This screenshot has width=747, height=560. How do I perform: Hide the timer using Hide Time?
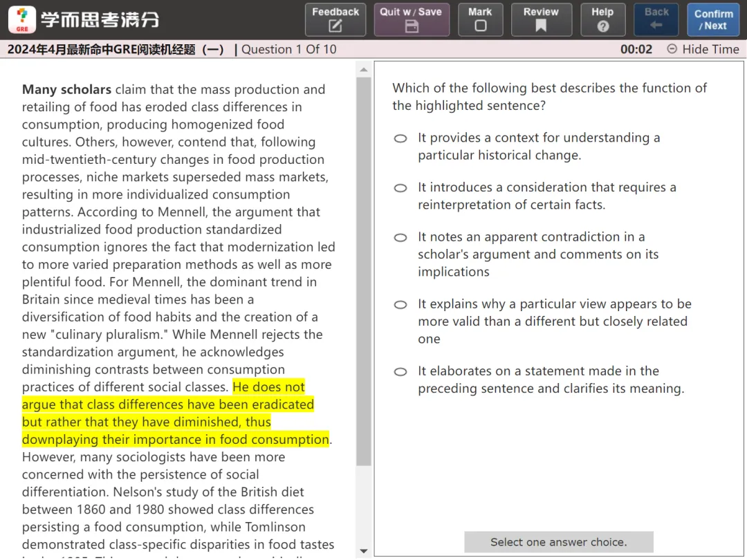[703, 49]
